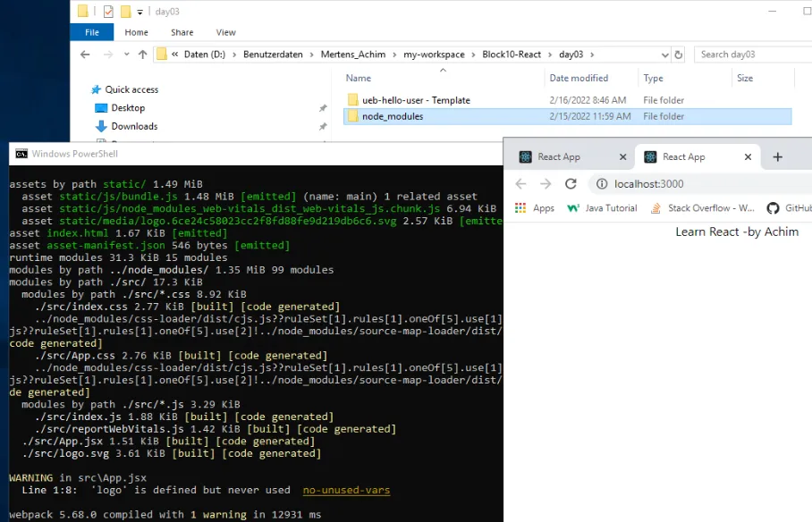Select Desktop in navigation pane
The height and width of the screenshot is (522, 812).
coord(128,108)
